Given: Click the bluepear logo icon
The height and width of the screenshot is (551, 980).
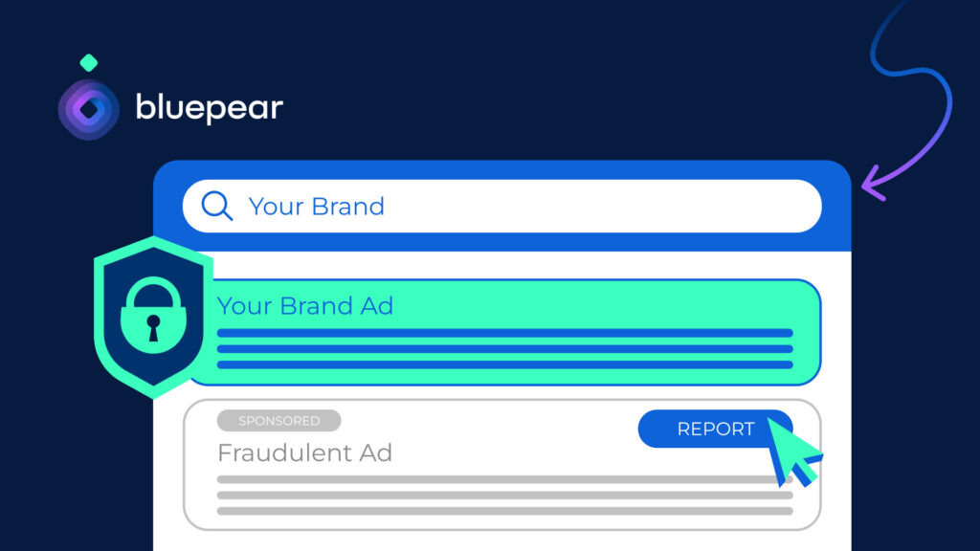Looking at the screenshot, I should (x=88, y=109).
